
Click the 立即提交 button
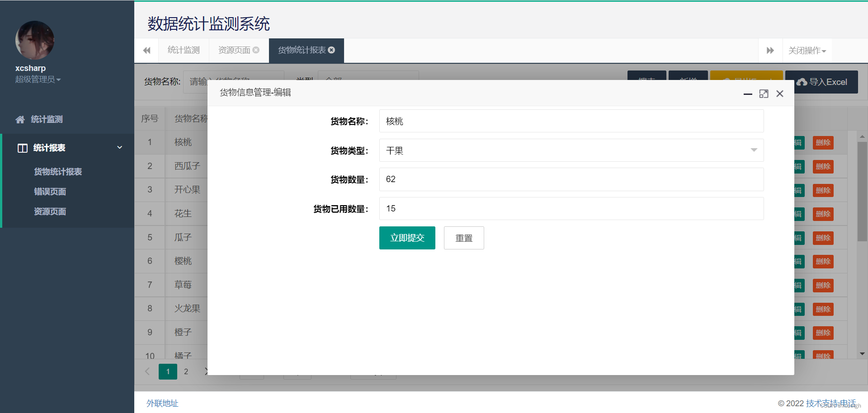click(407, 238)
